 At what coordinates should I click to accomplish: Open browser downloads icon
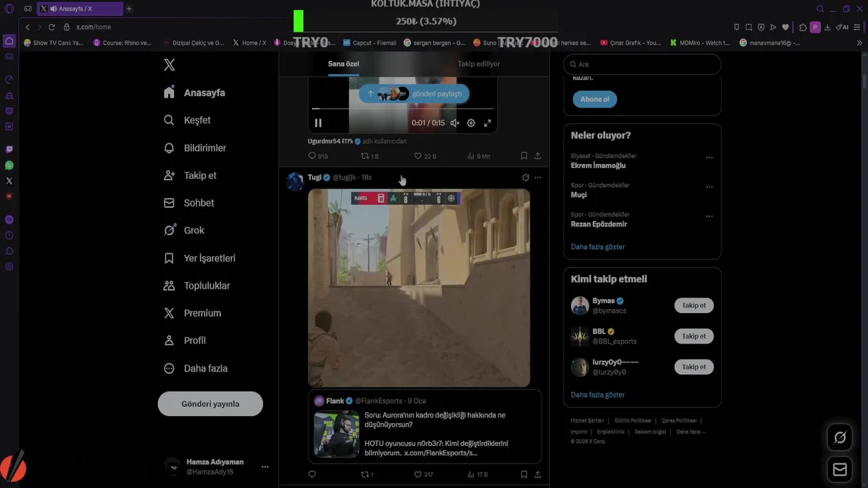(x=827, y=27)
